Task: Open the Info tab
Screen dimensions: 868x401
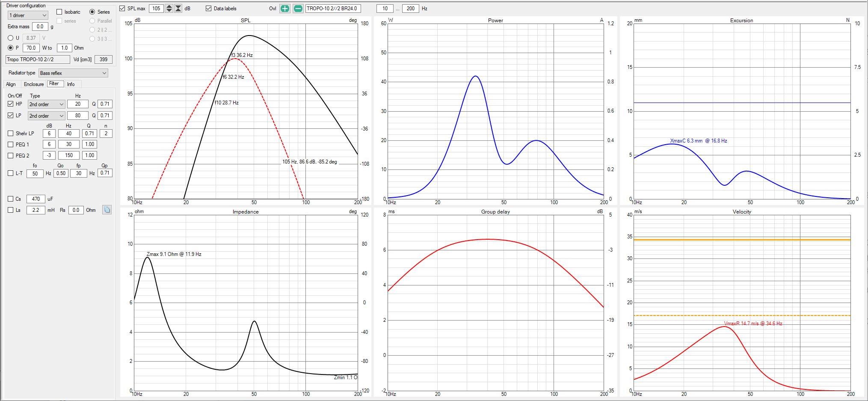Action: tap(71, 84)
